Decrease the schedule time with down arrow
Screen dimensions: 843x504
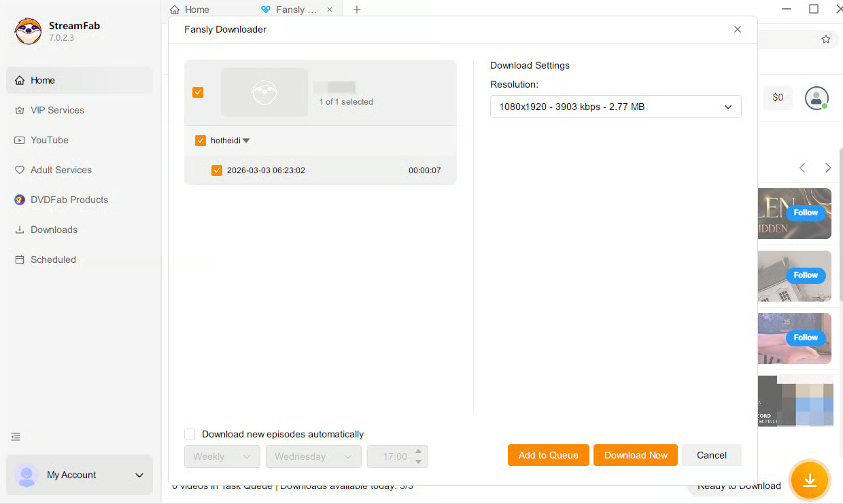point(419,462)
